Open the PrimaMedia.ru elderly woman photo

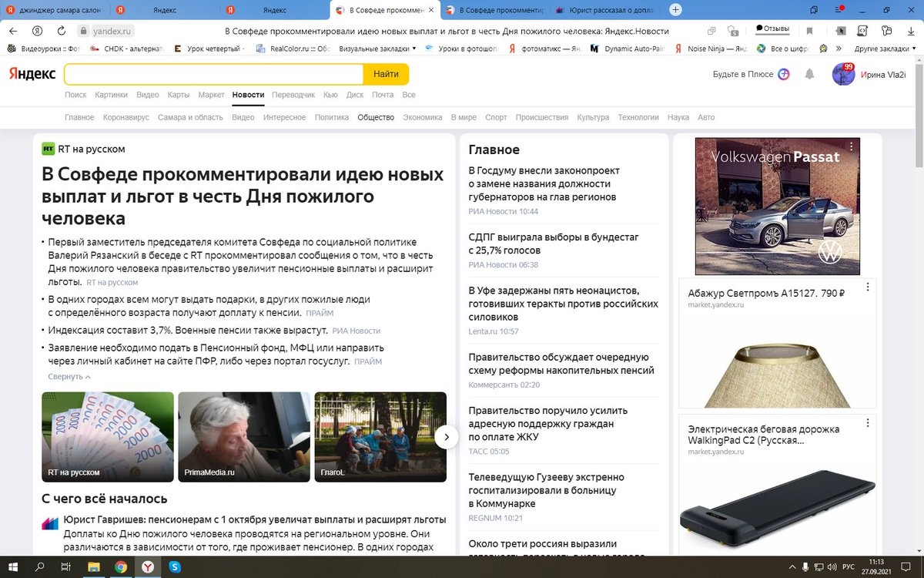244,437
